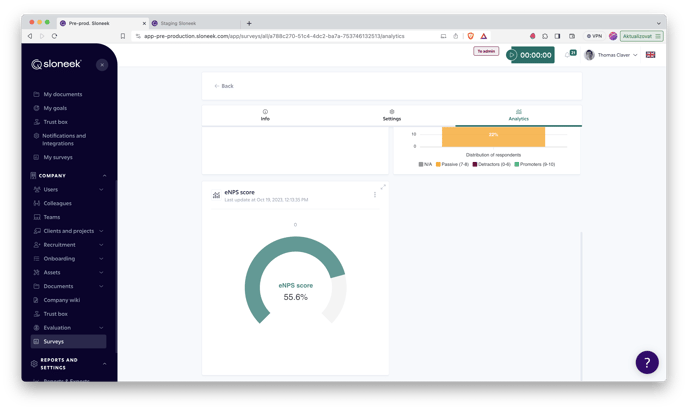Expand the Evaluation submenu chevron
This screenshot has width=688, height=410.
[x=101, y=328]
